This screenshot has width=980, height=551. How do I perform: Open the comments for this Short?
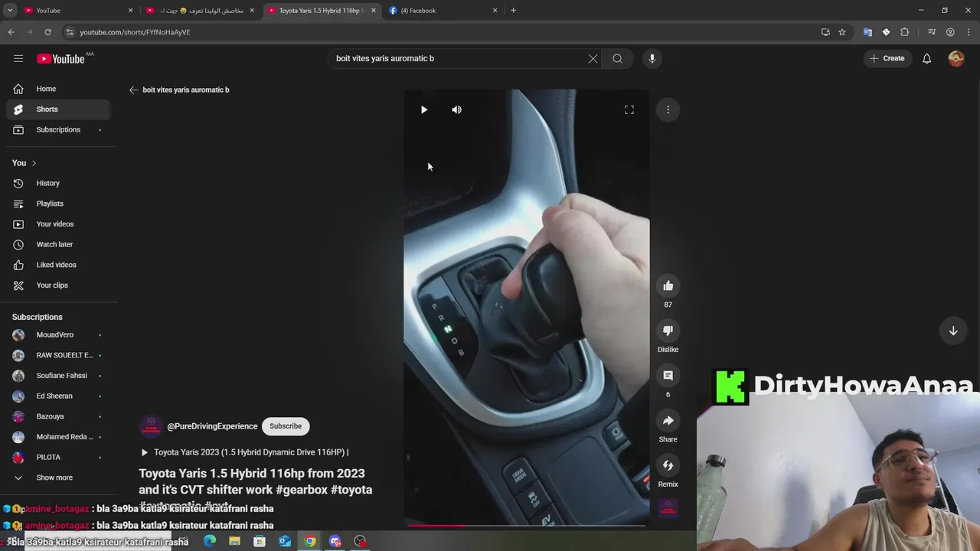point(668,376)
